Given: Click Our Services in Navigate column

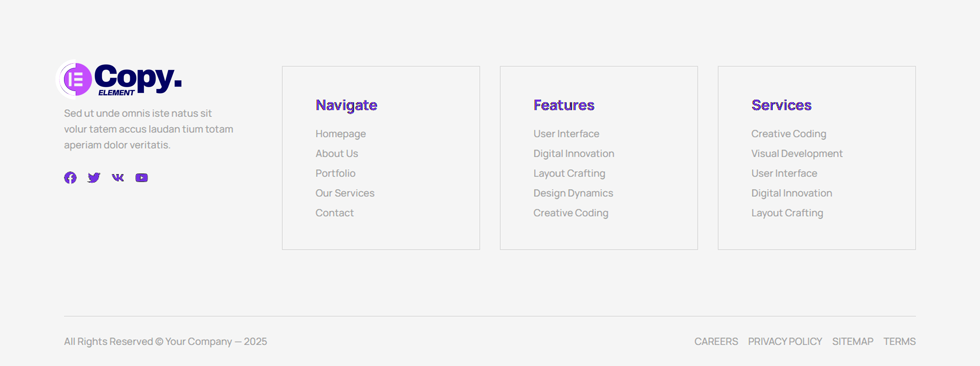Looking at the screenshot, I should (x=344, y=193).
